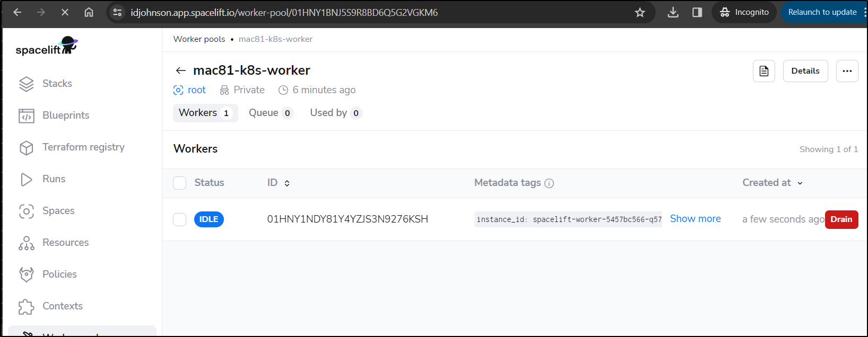Click the back arrow beside mac81-k8s-worker
The width and height of the screenshot is (868, 337).
coord(180,70)
